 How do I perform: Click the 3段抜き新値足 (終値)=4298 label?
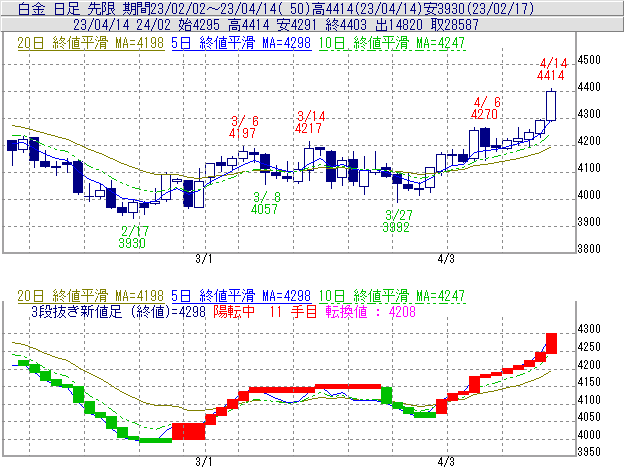(x=118, y=311)
